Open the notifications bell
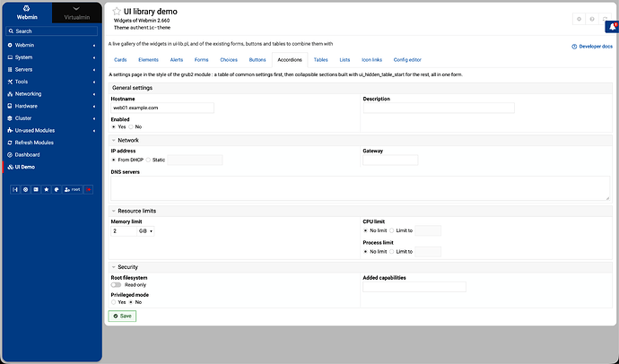 click(613, 27)
